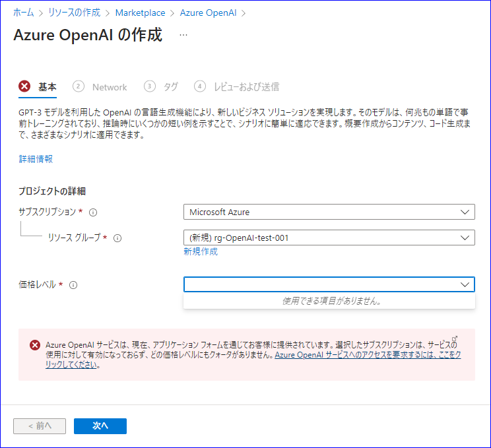Open the Marketplace breadcrumb
Screen dimensions: 491x448
pyautogui.click(x=140, y=13)
